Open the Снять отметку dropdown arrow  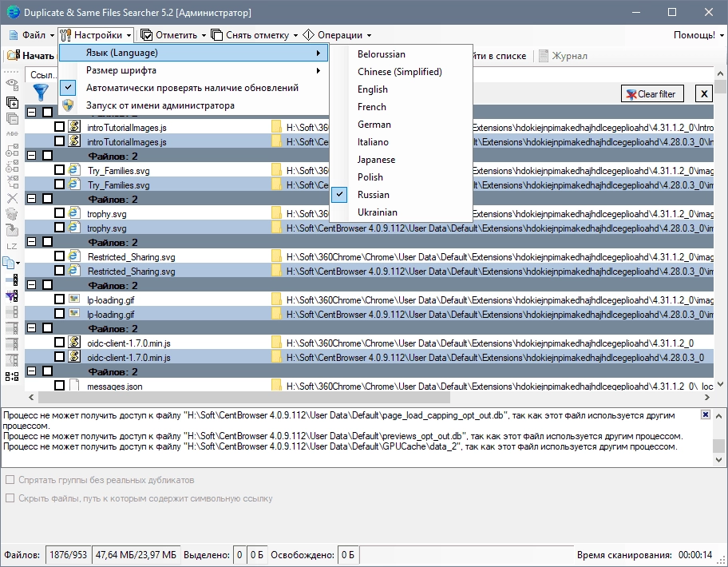pyautogui.click(x=295, y=35)
